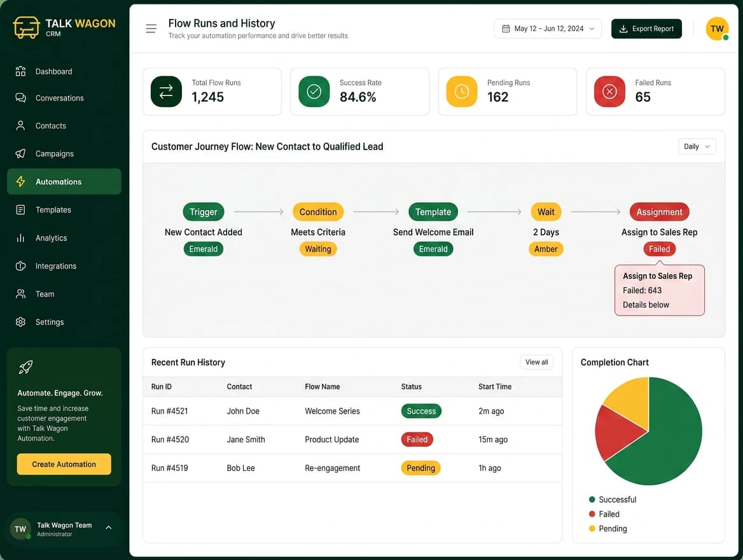743x560 pixels.
Task: Click the Emerald badge under New Contact Added
Action: click(204, 249)
